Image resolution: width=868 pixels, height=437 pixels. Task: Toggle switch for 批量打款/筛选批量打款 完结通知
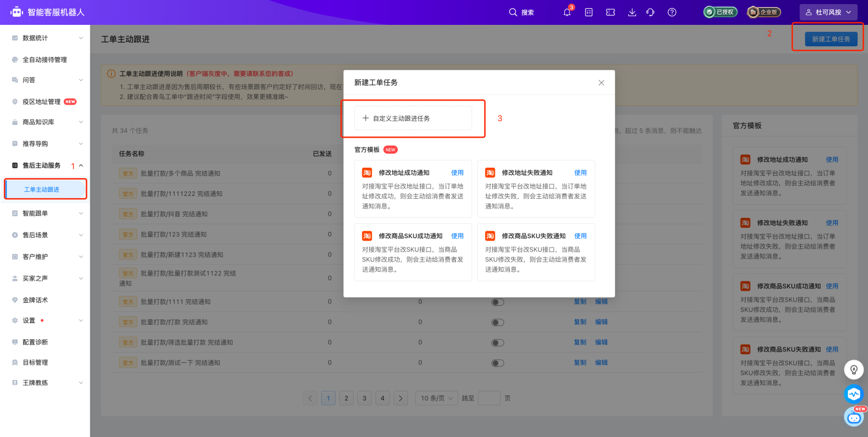[x=498, y=343]
